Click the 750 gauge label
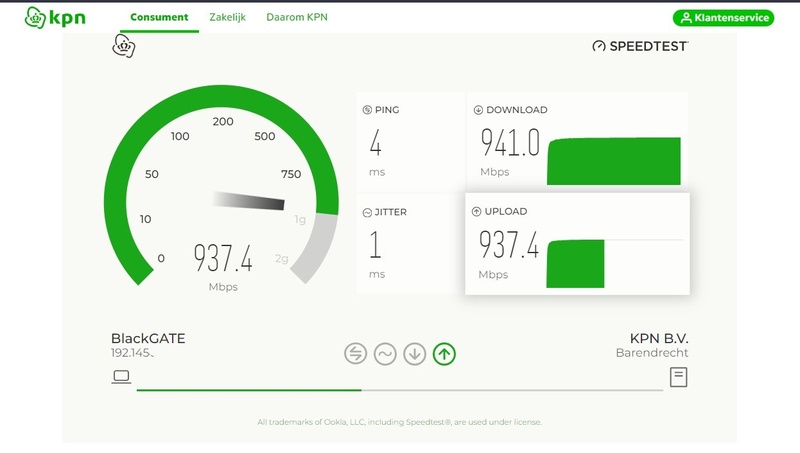 pos(291,174)
